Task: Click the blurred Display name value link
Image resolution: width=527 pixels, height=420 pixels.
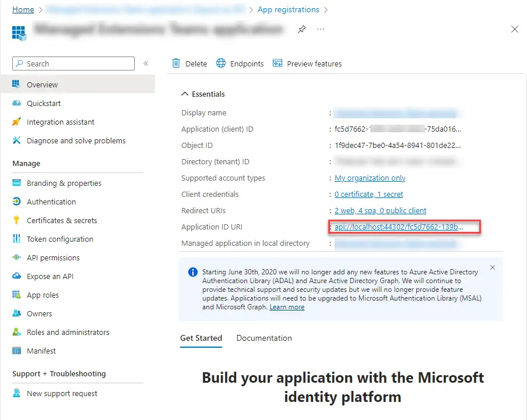Action: (396, 114)
